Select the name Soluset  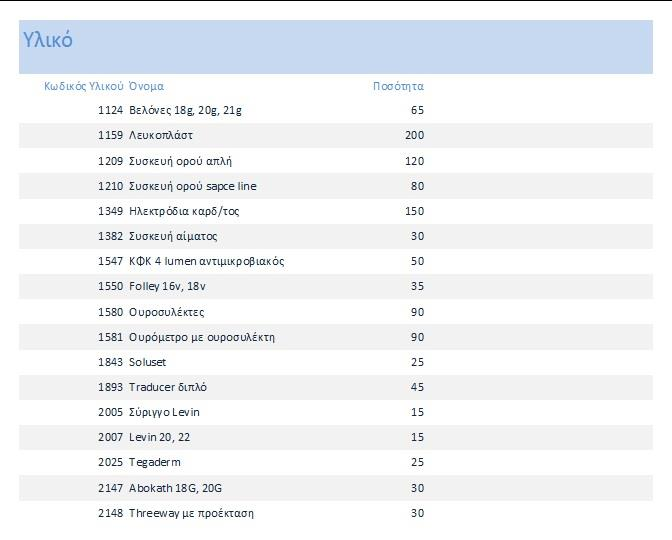[x=147, y=362]
